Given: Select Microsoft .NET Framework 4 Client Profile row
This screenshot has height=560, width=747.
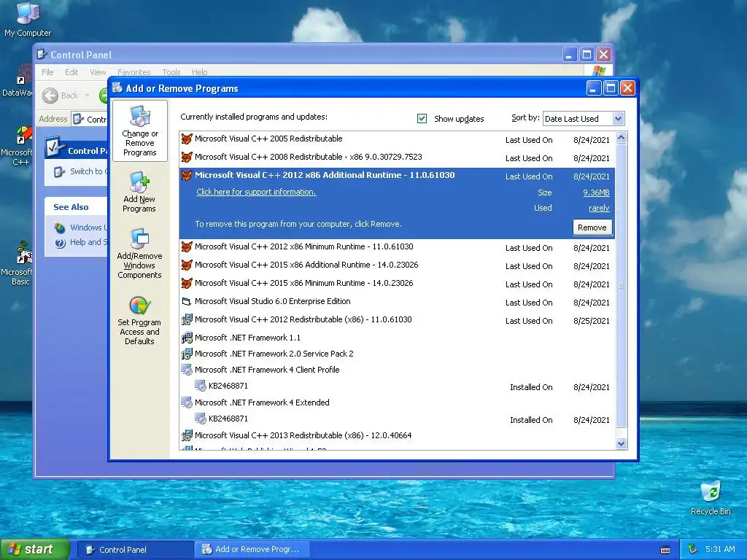Looking at the screenshot, I should tap(398, 370).
